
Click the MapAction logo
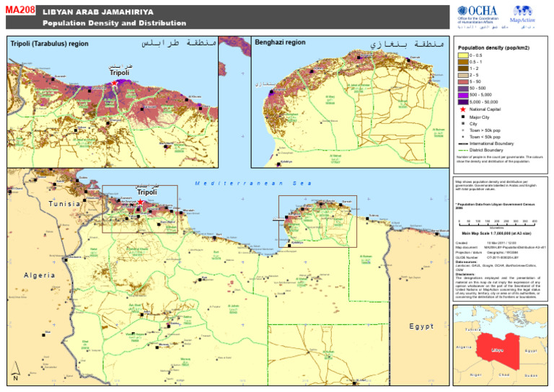[x=526, y=16]
